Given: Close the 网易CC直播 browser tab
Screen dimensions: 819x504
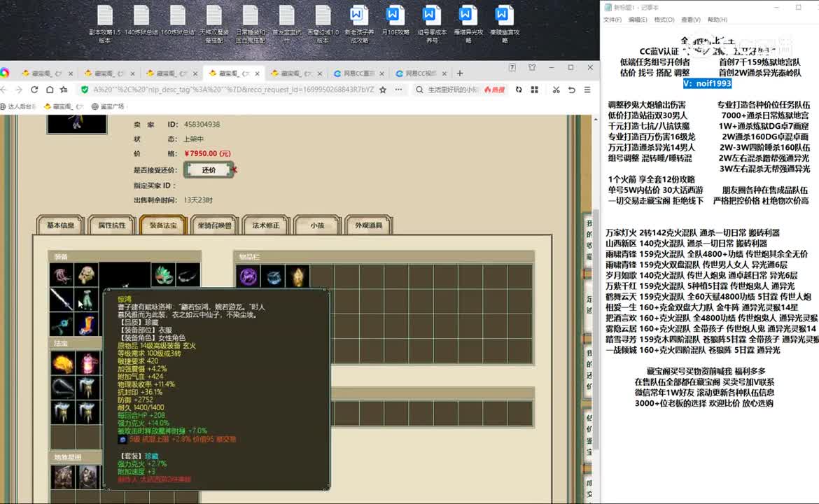Looking at the screenshot, I should coord(381,73).
